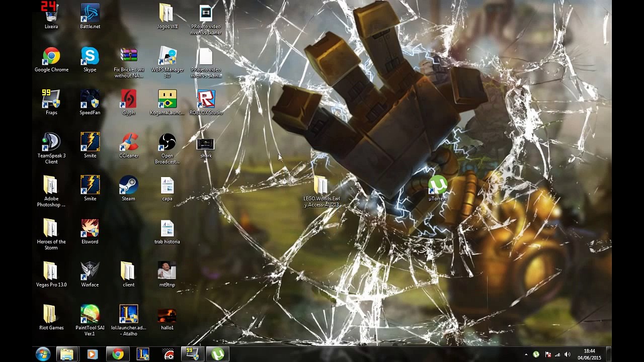Select the mt9tnp image thumbnail
Image resolution: width=644 pixels, height=362 pixels.
click(x=167, y=274)
